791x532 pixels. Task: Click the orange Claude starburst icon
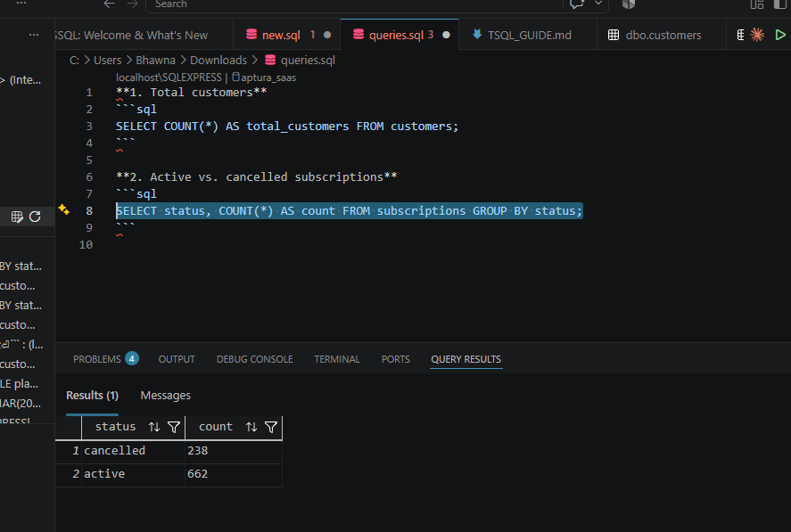757,35
